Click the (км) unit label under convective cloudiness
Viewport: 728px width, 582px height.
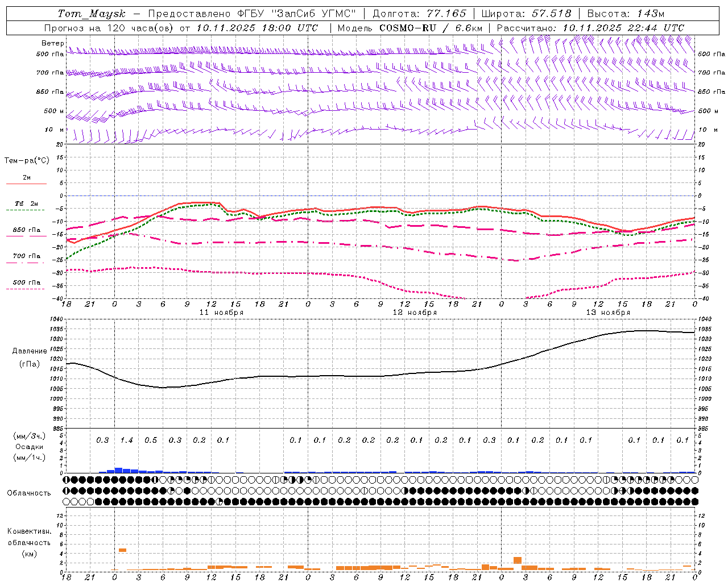tap(29, 554)
